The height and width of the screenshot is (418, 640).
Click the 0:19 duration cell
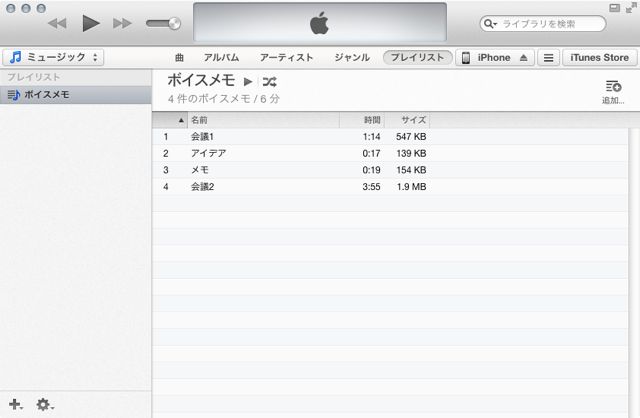coord(371,170)
